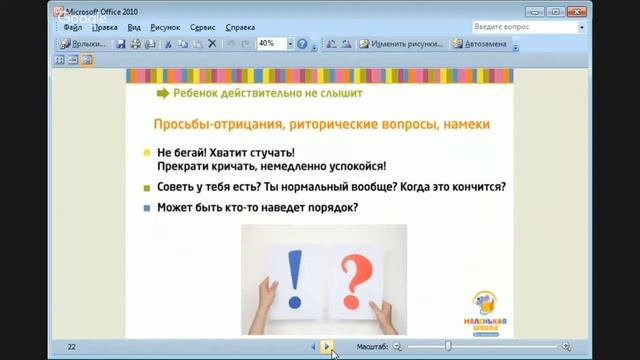Delete the picture with the X icon
Image resolution: width=640 pixels, height=360 pixels.
coord(212,43)
